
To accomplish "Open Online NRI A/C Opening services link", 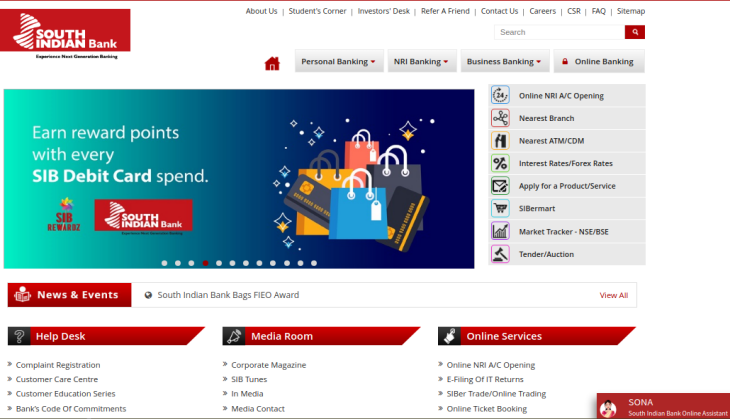I will tap(491, 365).
